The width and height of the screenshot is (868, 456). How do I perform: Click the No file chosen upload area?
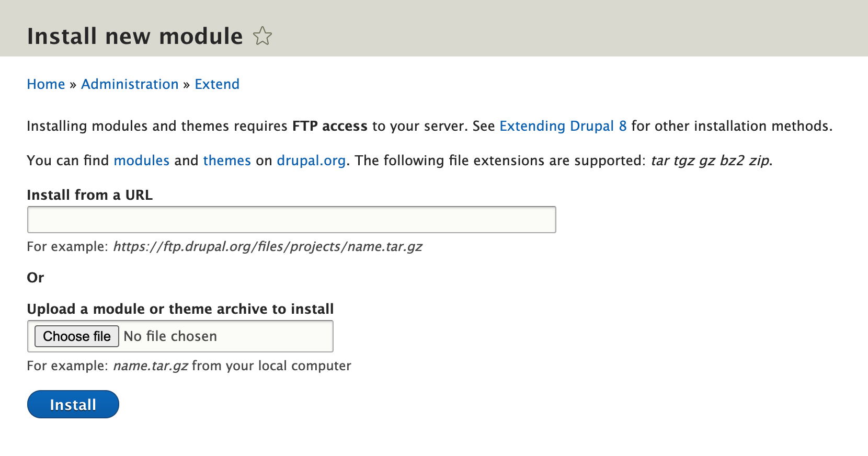[x=170, y=336]
